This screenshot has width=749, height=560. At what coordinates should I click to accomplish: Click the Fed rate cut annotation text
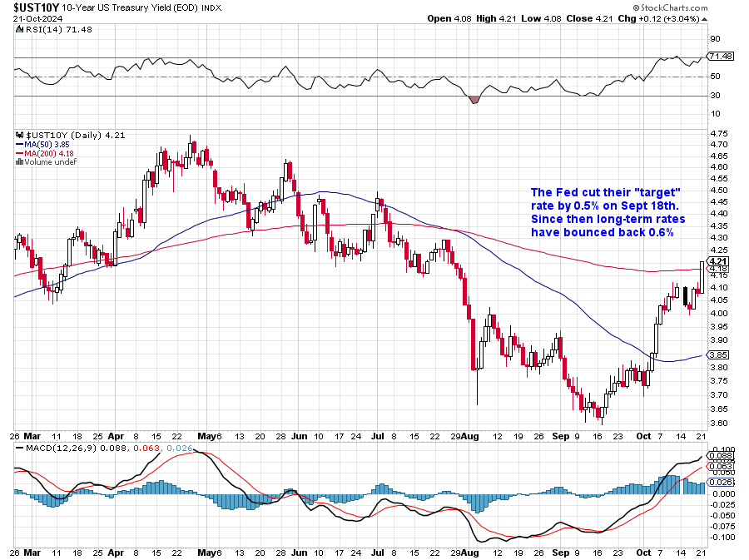click(606, 212)
